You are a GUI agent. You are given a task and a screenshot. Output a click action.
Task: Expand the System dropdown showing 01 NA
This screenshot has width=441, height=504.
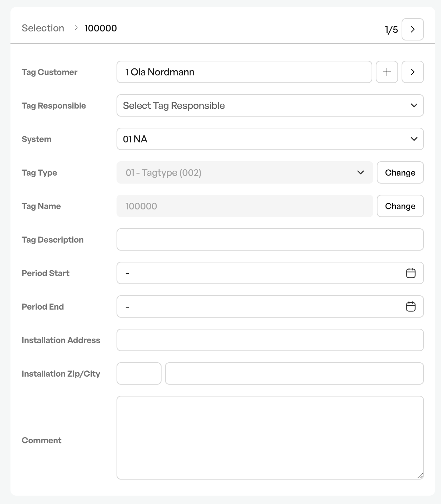(x=270, y=139)
